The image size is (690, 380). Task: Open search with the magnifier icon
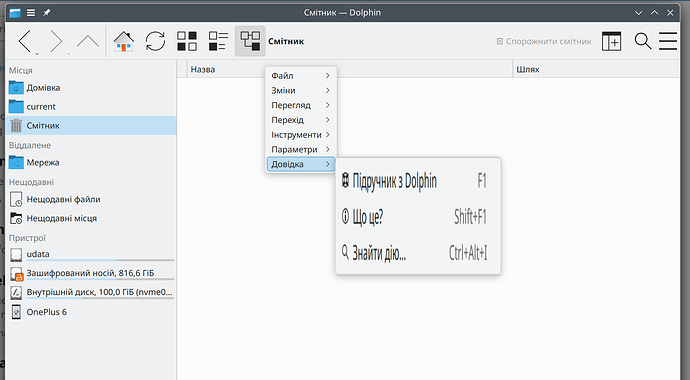(x=643, y=41)
